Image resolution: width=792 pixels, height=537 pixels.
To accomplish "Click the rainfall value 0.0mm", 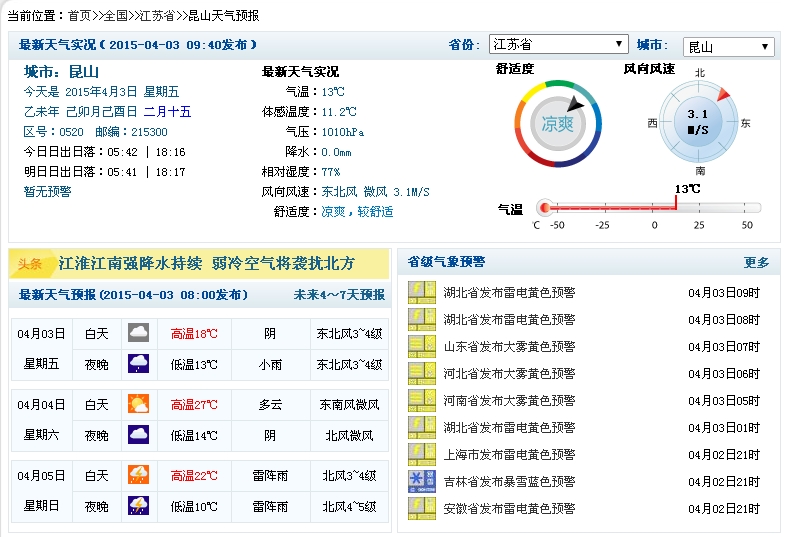I will 336,152.
